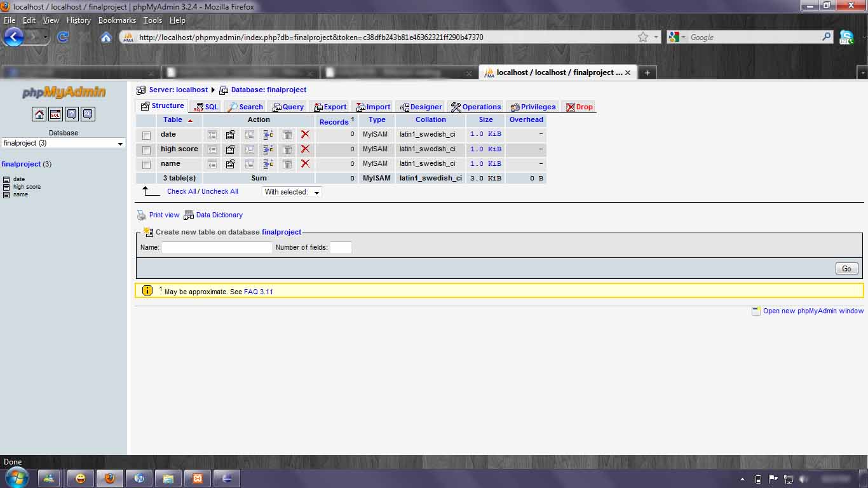The height and width of the screenshot is (488, 868).
Task: Select checkbox for name table
Action: 146,165
